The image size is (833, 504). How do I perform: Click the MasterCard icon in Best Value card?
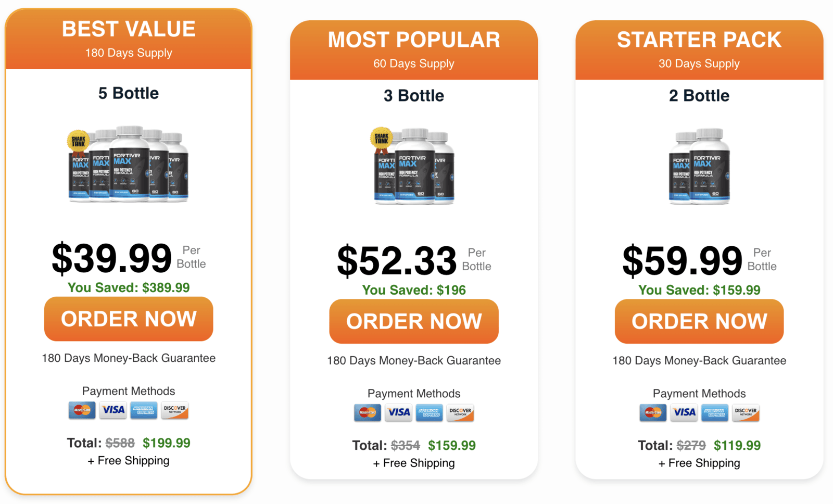coord(82,410)
